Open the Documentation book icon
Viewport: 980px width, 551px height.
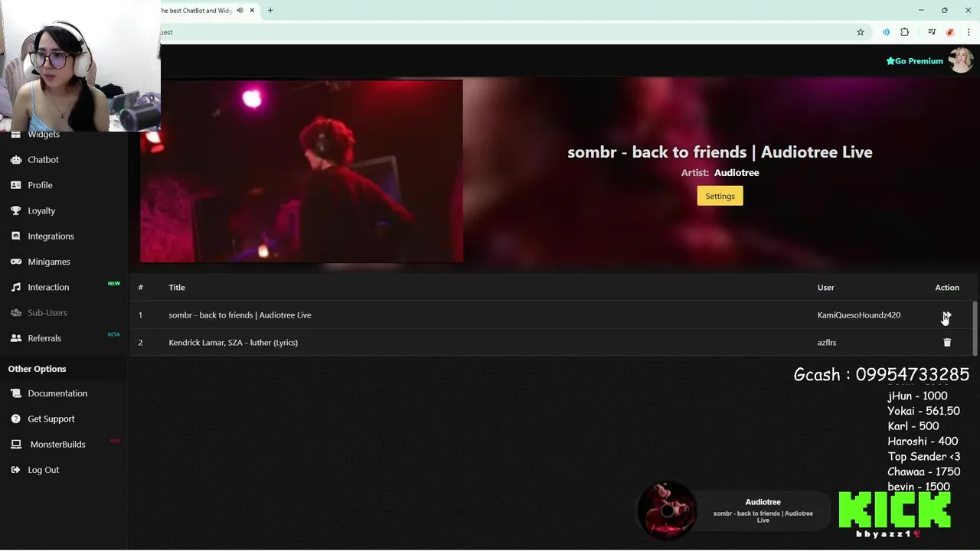pyautogui.click(x=16, y=393)
